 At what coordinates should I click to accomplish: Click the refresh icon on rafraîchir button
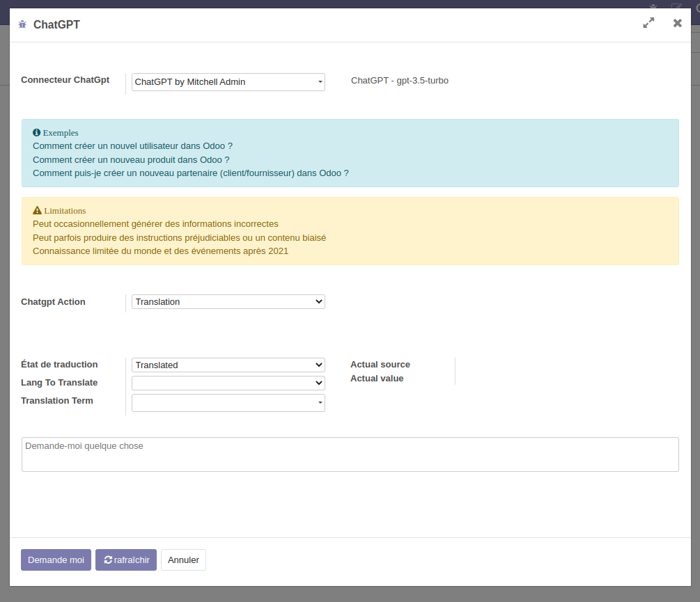coord(108,560)
